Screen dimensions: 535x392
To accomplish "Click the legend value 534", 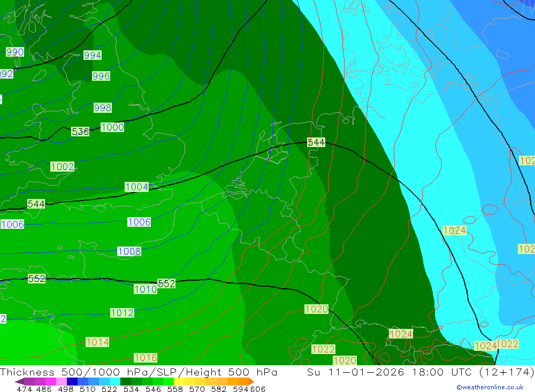I will [x=131, y=389].
